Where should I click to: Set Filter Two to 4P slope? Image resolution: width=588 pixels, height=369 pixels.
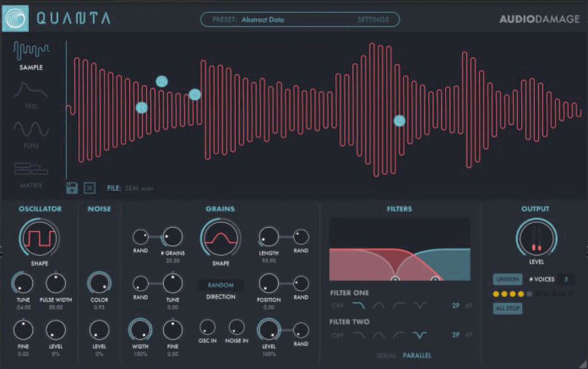click(x=469, y=335)
